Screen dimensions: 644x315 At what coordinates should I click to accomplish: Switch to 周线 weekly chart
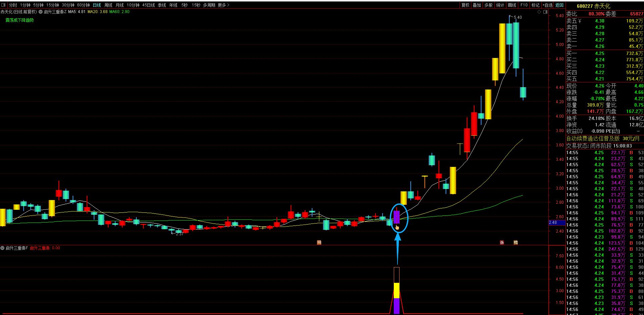[108, 5]
